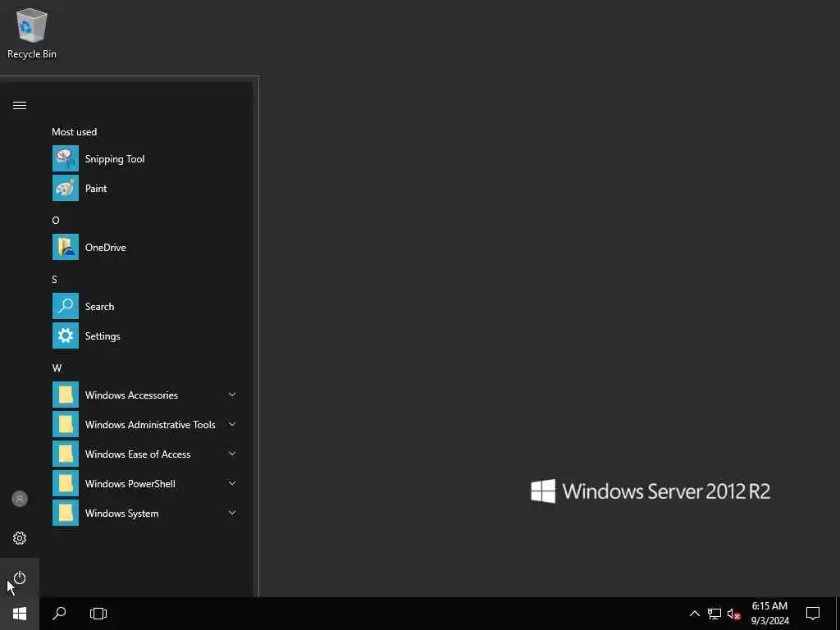Click the muted volume speaker tray icon

[733, 614]
